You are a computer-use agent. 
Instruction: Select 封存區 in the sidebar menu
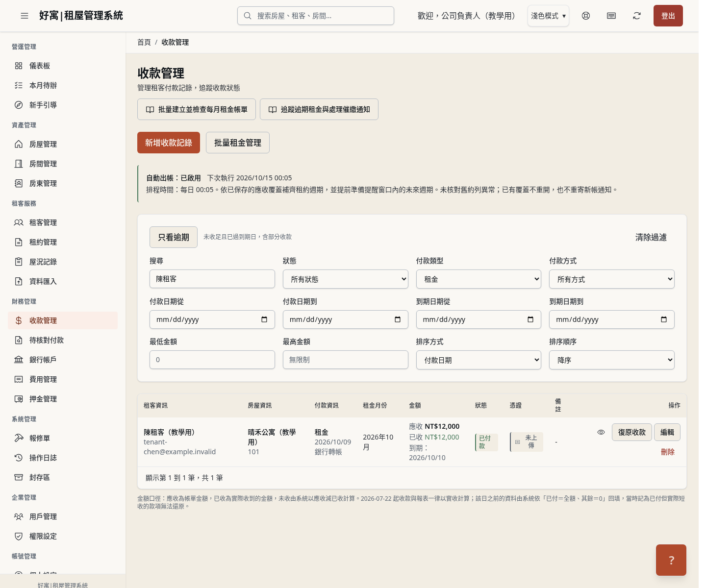(63, 477)
